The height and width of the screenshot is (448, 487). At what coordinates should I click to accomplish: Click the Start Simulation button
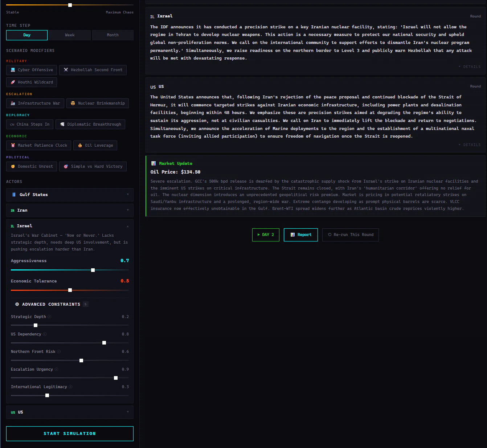[x=70, y=434]
